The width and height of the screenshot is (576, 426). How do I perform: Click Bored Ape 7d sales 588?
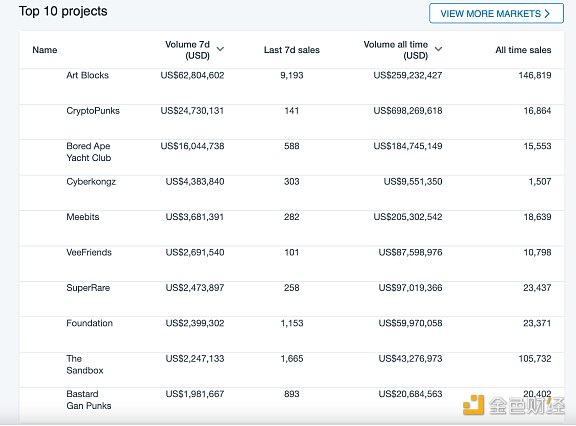point(292,146)
